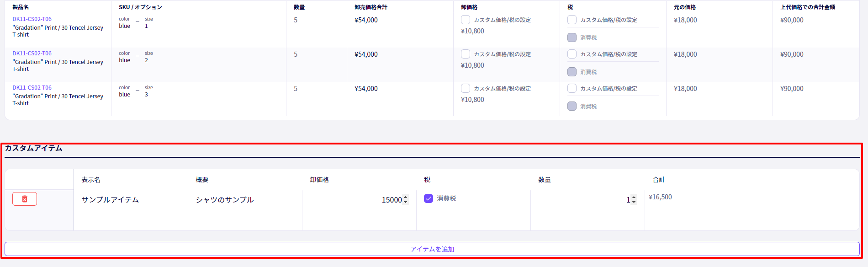868x267 pixels.
Task: Enable custom wholesale price checkbox for size 3 row
Action: pos(466,88)
